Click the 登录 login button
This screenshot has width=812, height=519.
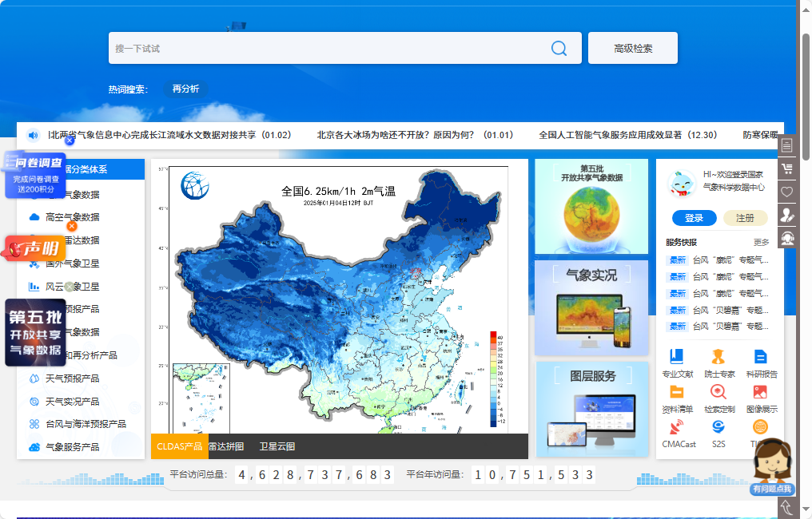(x=694, y=218)
